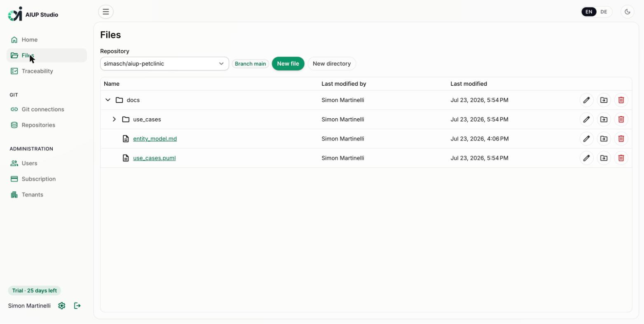This screenshot has height=324, width=644.
Task: Switch language to DE
Action: pyautogui.click(x=604, y=12)
